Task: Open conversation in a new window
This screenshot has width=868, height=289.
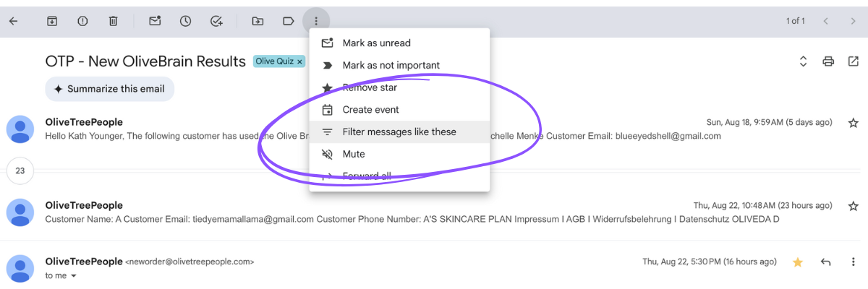Action: click(x=854, y=61)
